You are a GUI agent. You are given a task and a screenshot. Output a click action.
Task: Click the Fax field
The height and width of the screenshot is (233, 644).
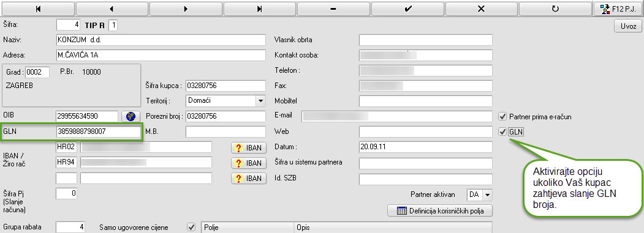click(x=425, y=86)
